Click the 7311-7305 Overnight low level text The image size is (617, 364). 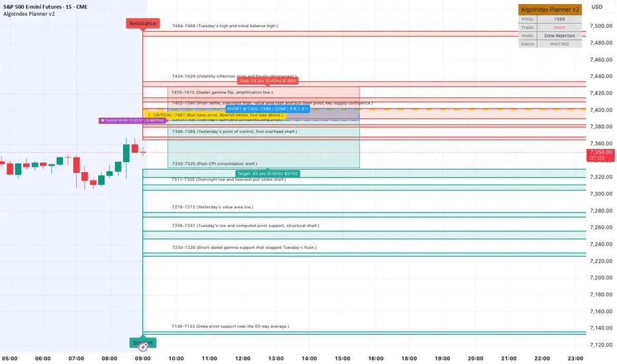click(x=228, y=179)
